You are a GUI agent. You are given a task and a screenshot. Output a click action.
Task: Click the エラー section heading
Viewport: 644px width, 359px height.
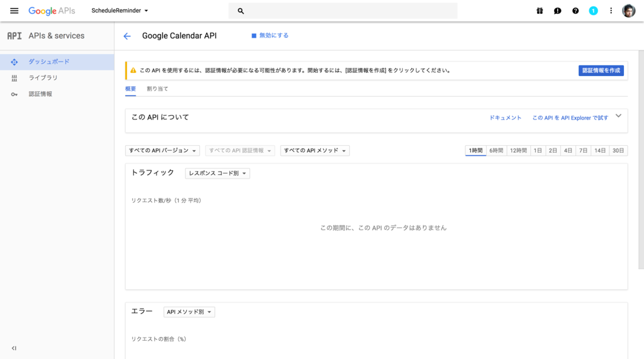[x=142, y=311]
